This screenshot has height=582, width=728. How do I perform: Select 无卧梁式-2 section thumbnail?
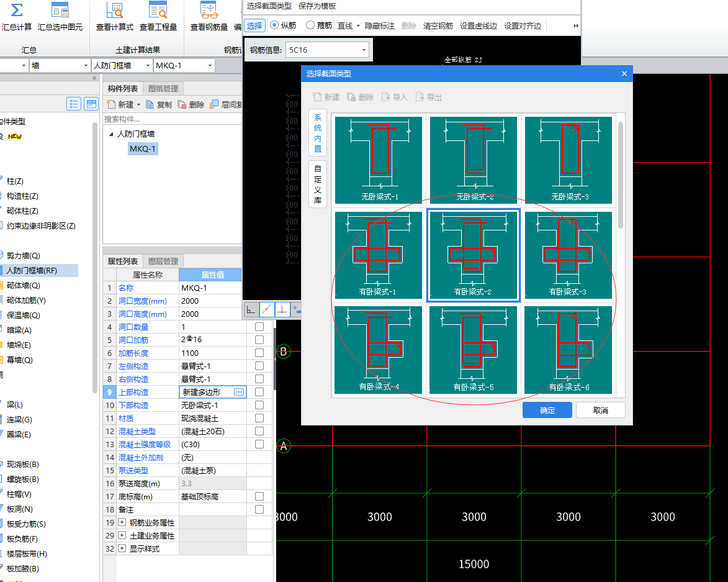[x=473, y=160]
